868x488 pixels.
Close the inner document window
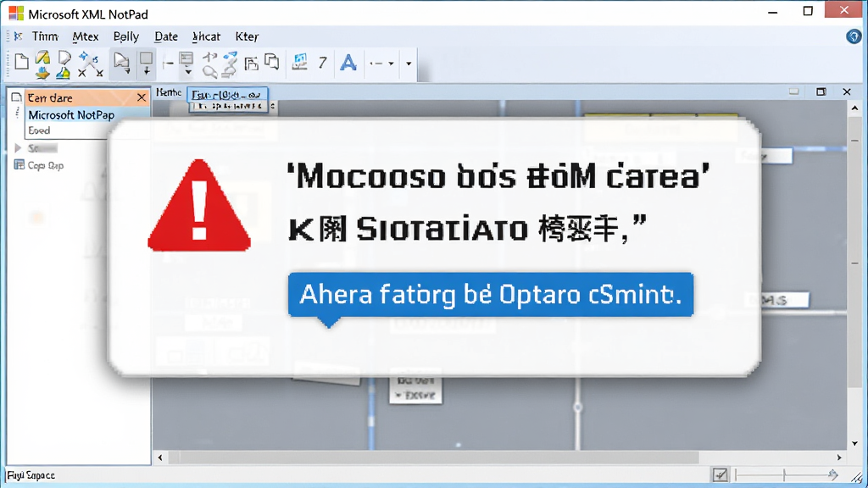click(847, 91)
